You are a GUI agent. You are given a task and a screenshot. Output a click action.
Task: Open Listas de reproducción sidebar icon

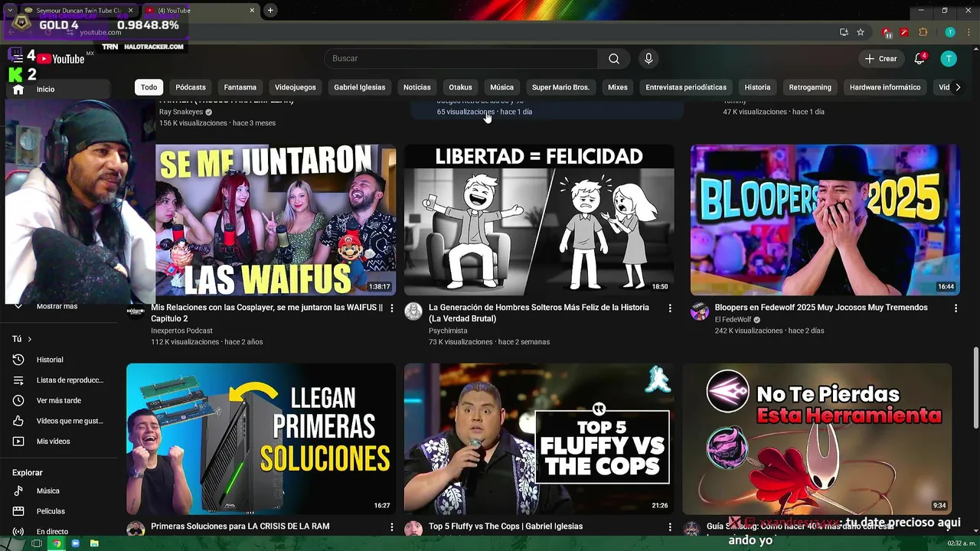[x=18, y=380]
